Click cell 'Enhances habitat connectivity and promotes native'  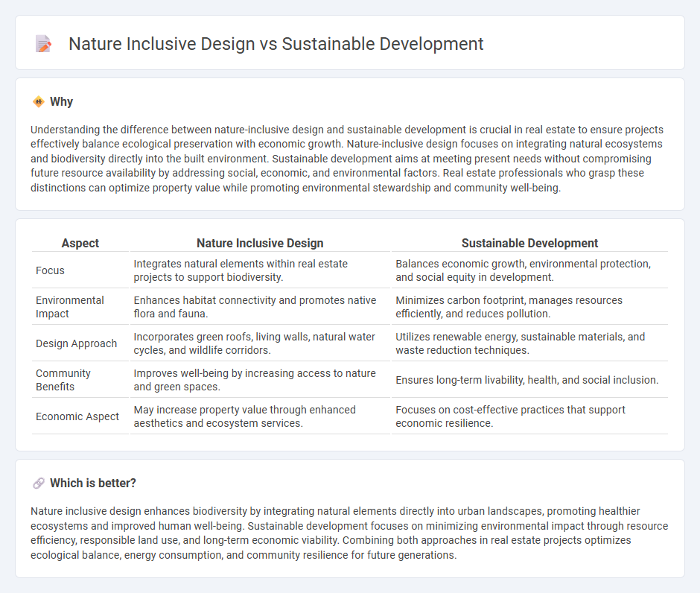click(261, 307)
